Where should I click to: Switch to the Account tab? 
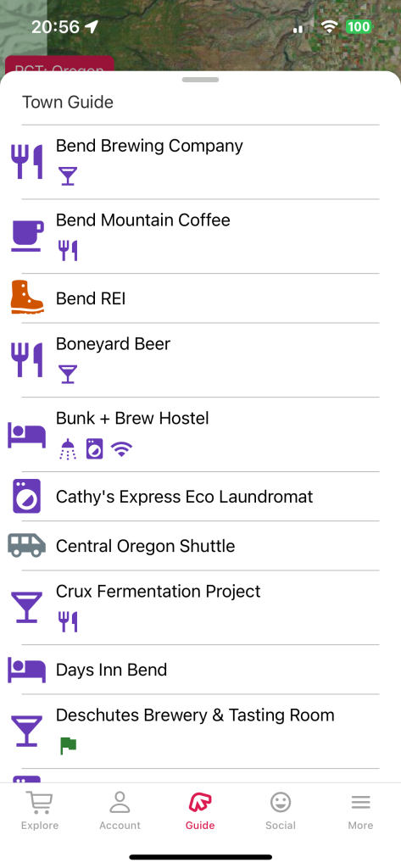(120, 811)
